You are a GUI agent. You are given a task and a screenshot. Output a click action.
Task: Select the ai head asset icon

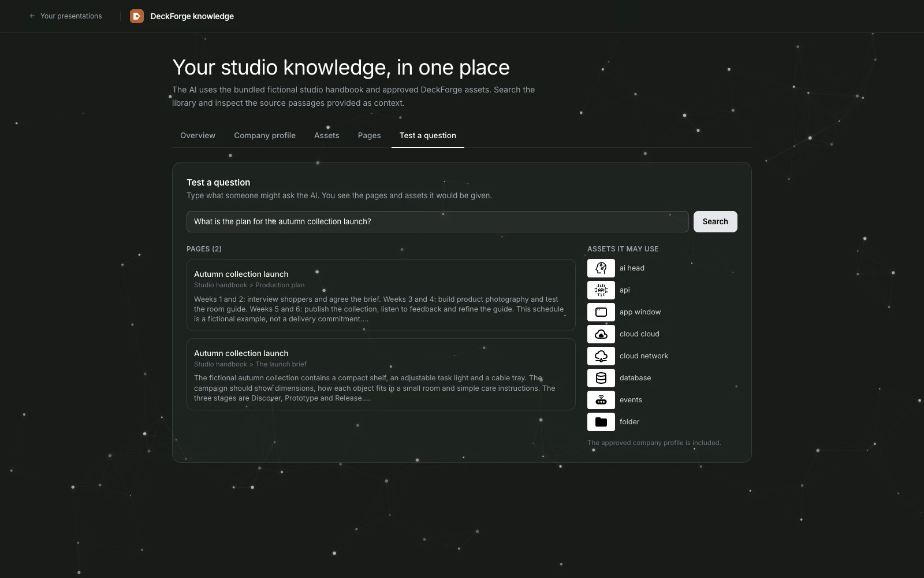click(601, 268)
